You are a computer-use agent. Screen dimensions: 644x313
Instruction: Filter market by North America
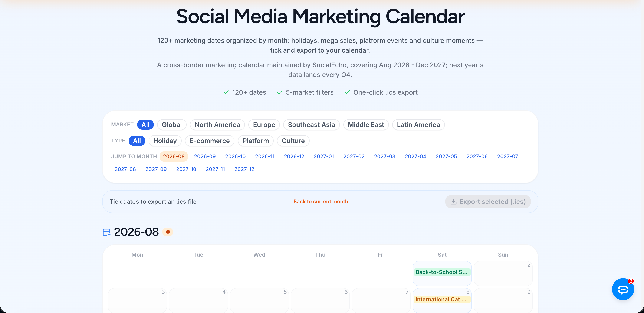pyautogui.click(x=217, y=125)
